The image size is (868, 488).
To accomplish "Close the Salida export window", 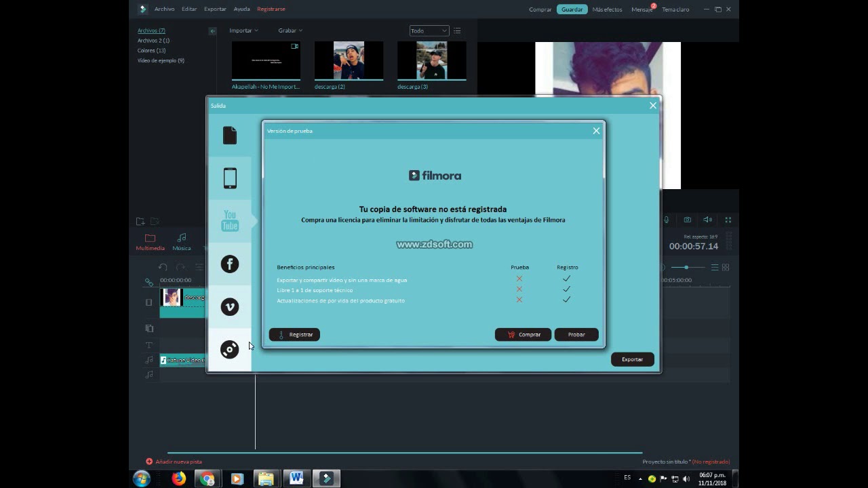I will pos(653,106).
